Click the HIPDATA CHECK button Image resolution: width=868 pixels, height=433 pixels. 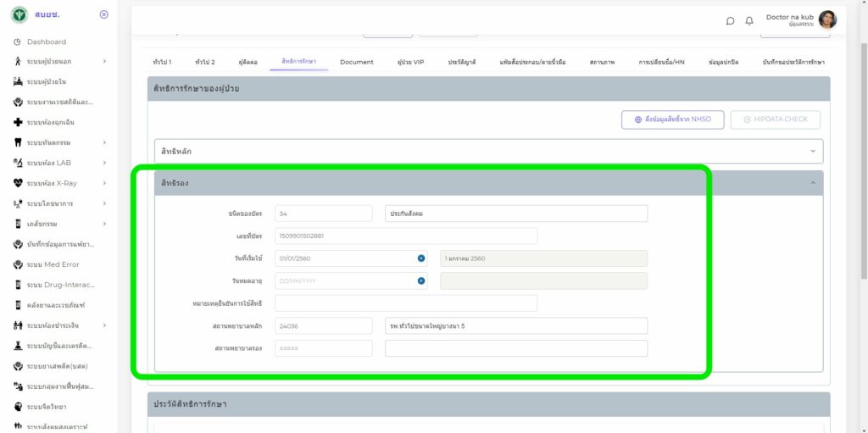pos(775,119)
